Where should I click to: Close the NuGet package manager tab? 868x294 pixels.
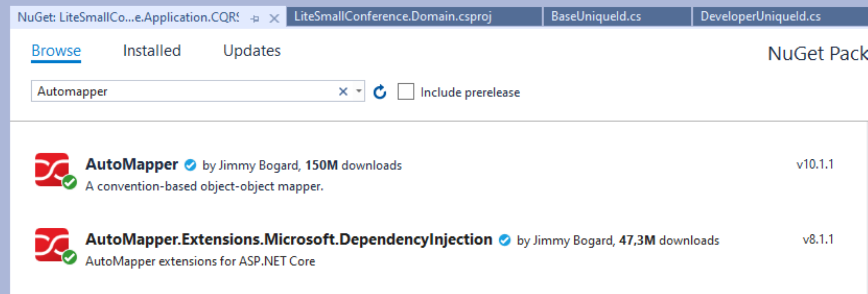[x=274, y=18]
